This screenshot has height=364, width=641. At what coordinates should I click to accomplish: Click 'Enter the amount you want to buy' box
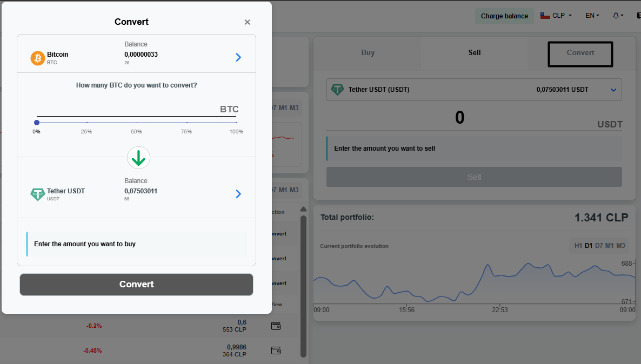coord(137,244)
